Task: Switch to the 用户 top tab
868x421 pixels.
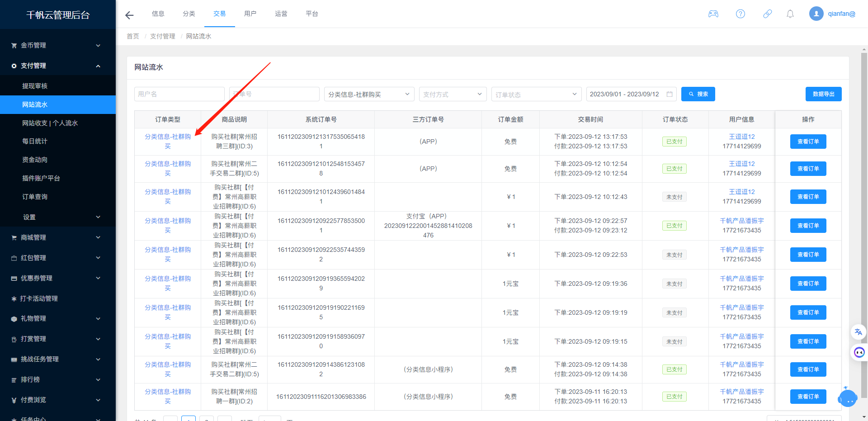Action: pyautogui.click(x=250, y=14)
